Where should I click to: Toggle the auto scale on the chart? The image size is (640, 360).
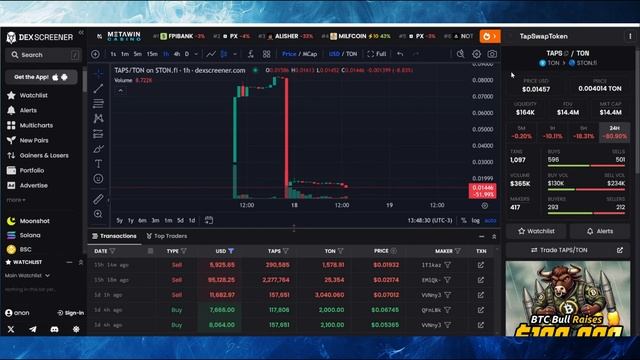pyautogui.click(x=490, y=220)
